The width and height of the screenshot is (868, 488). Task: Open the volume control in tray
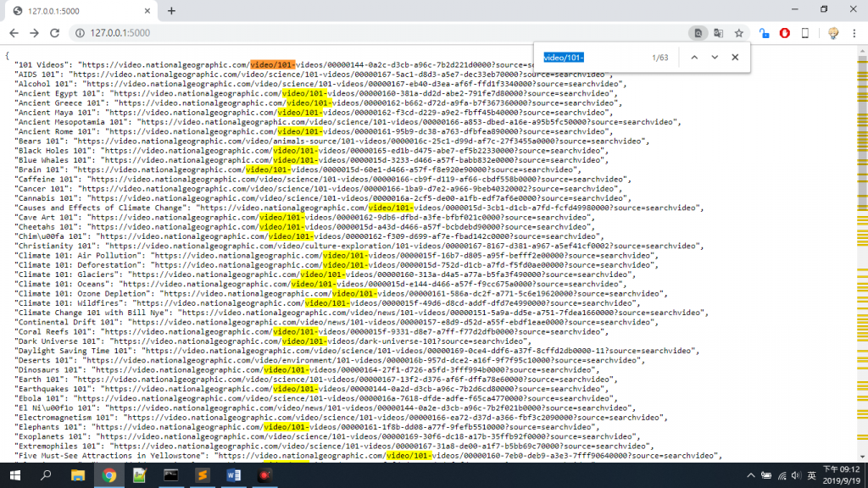[x=796, y=475]
